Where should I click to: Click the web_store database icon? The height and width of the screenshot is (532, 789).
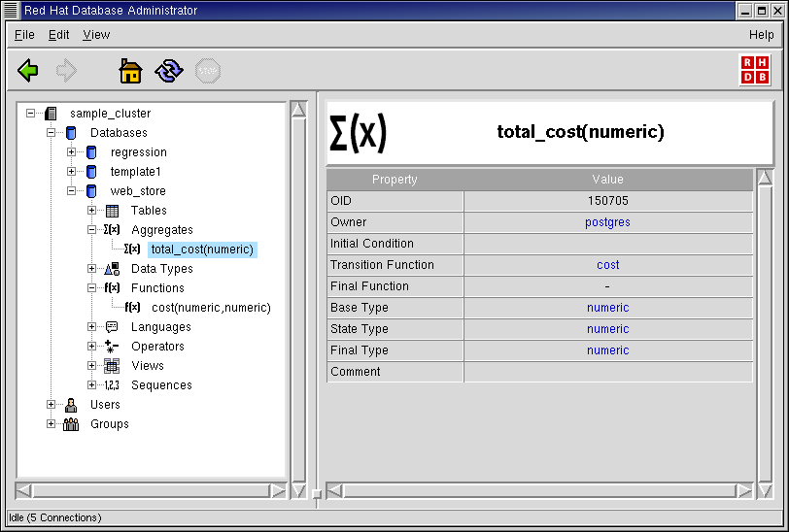[x=91, y=191]
